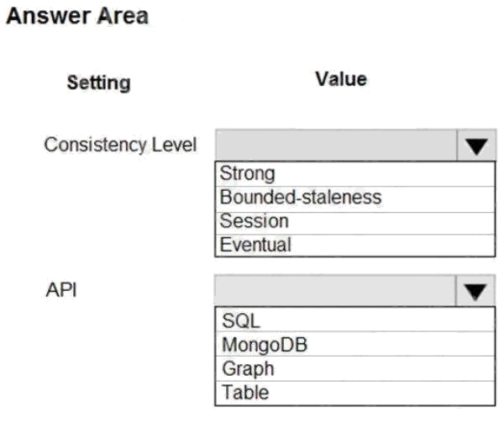The image size is (504, 423).
Task: Click the Value column header
Action: 340,79
